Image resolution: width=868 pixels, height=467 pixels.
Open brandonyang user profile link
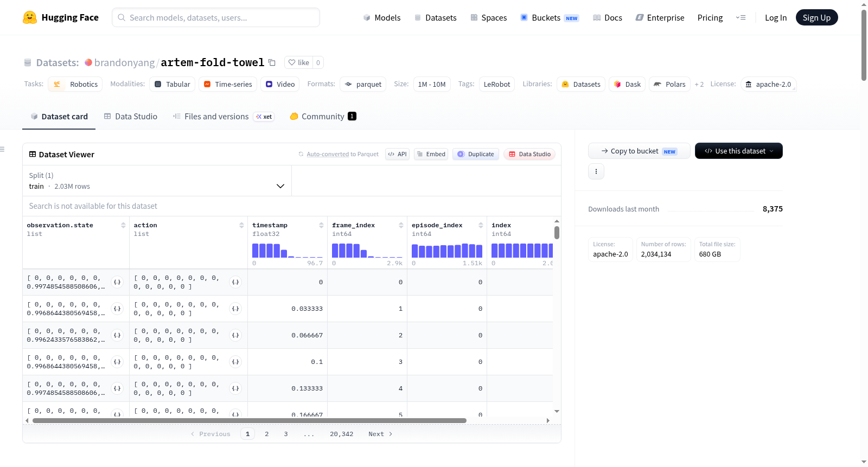click(124, 62)
